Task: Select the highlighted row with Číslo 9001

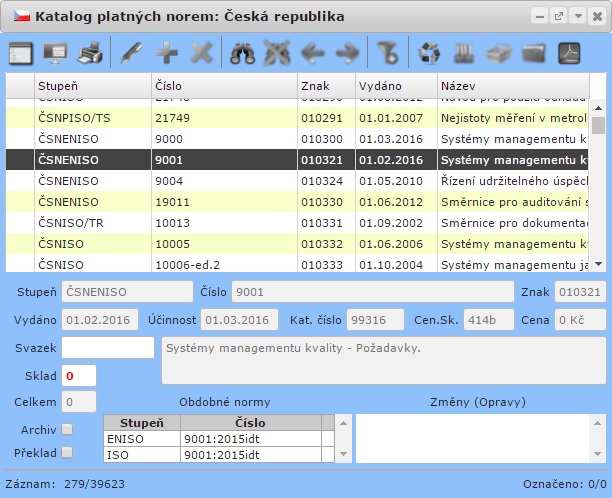Action: (x=297, y=160)
